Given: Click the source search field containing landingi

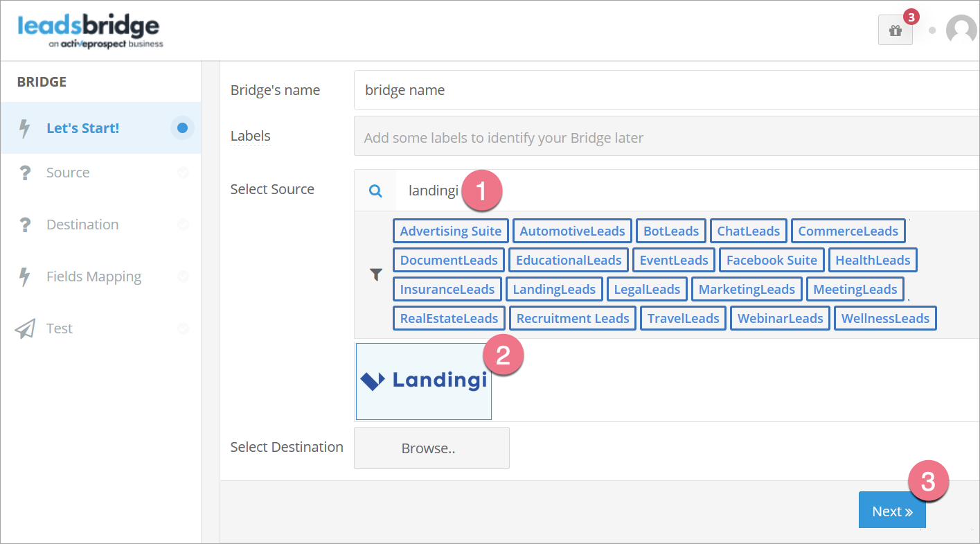Looking at the screenshot, I should coord(686,191).
